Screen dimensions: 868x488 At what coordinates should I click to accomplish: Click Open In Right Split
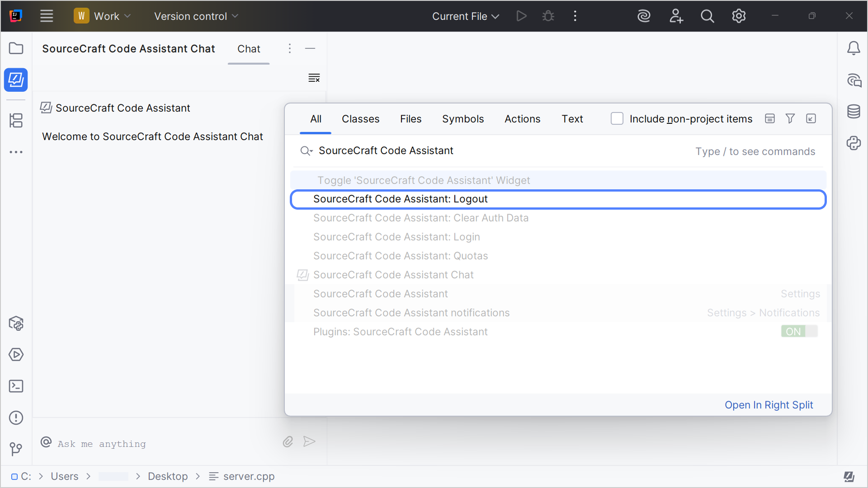(x=769, y=405)
